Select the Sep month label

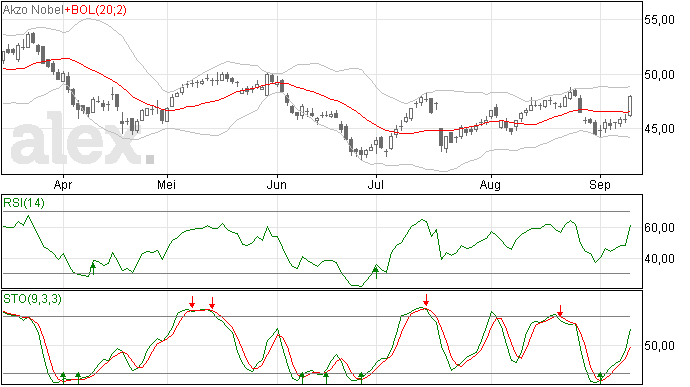600,184
